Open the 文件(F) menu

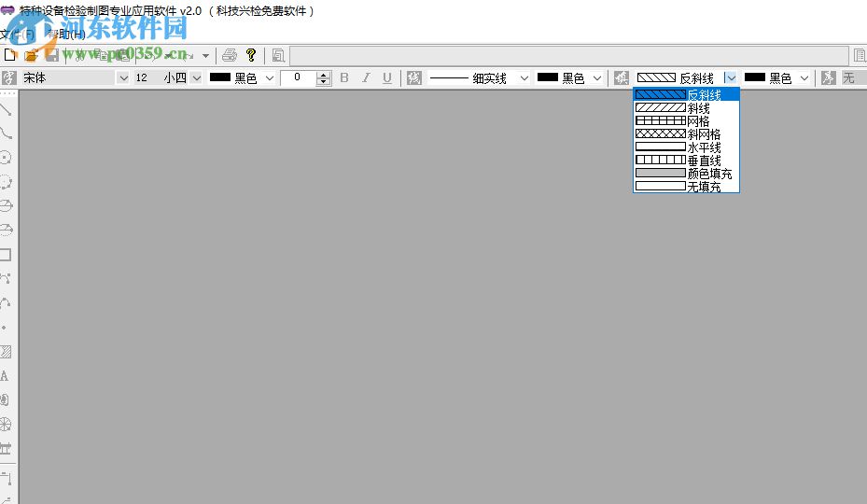(17, 35)
